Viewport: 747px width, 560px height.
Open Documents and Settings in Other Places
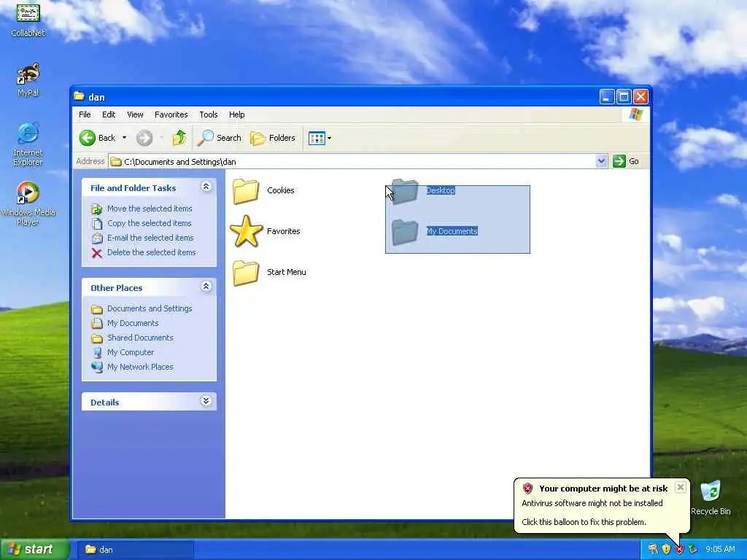[150, 308]
